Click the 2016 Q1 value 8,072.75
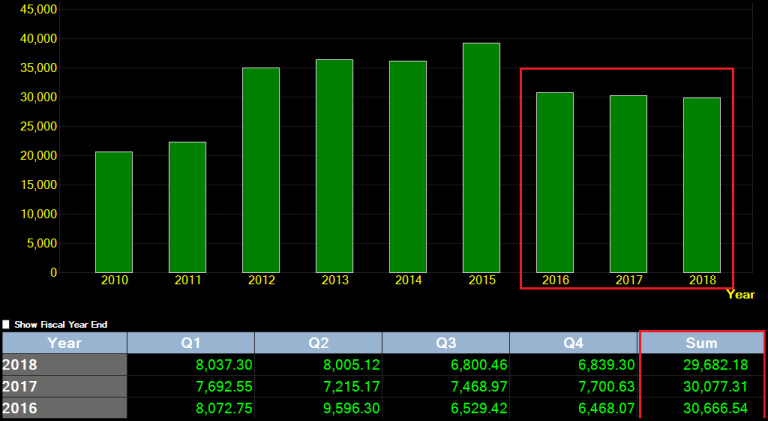 (224, 408)
